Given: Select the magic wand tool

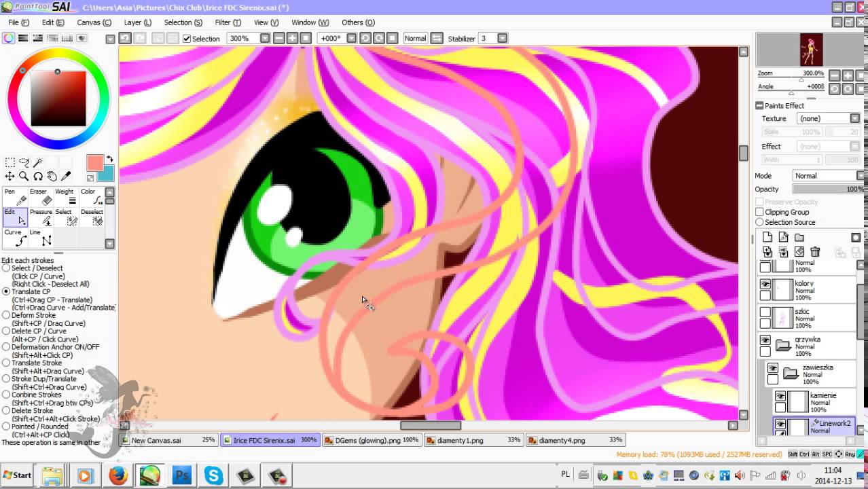Looking at the screenshot, I should (38, 162).
